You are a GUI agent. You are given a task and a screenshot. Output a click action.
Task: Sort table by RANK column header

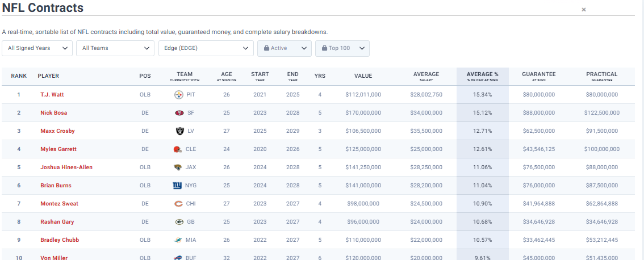click(x=19, y=76)
